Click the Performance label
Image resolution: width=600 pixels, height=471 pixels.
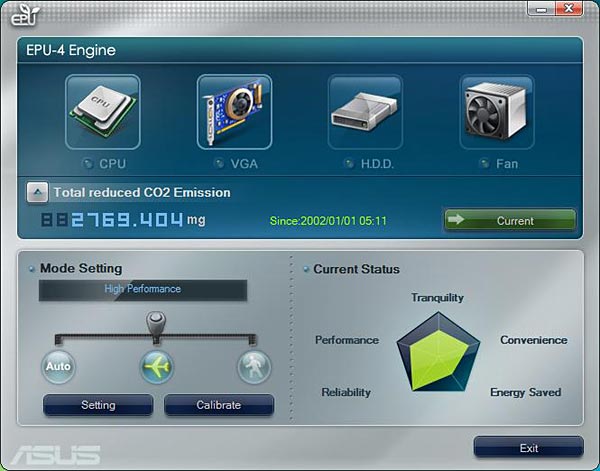coord(347,340)
